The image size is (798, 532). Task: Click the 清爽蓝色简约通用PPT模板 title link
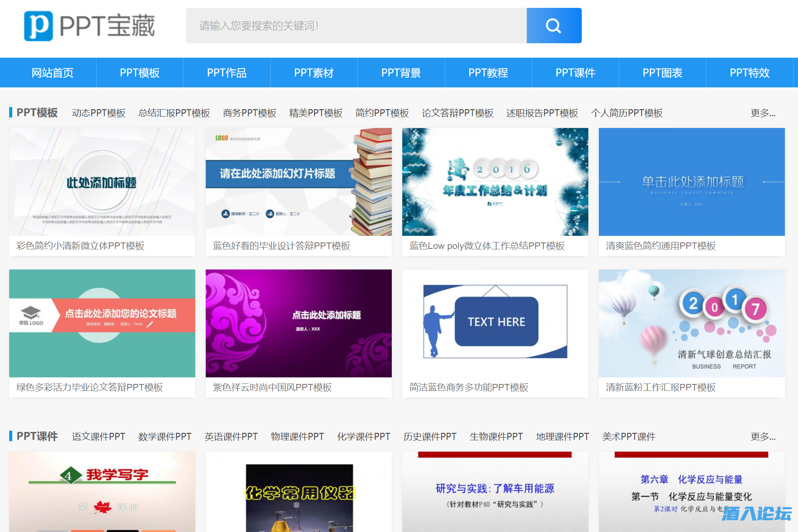pyautogui.click(x=660, y=246)
